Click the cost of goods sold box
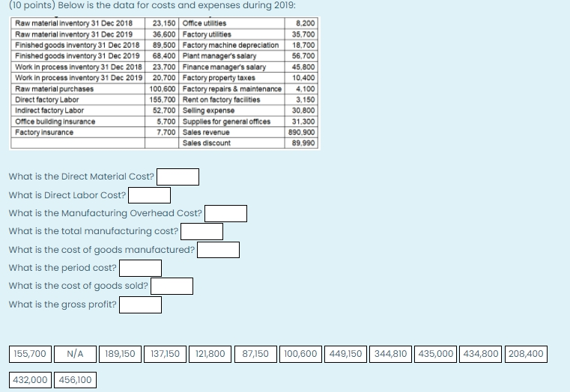The width and height of the screenshot is (570, 392). click(172, 286)
